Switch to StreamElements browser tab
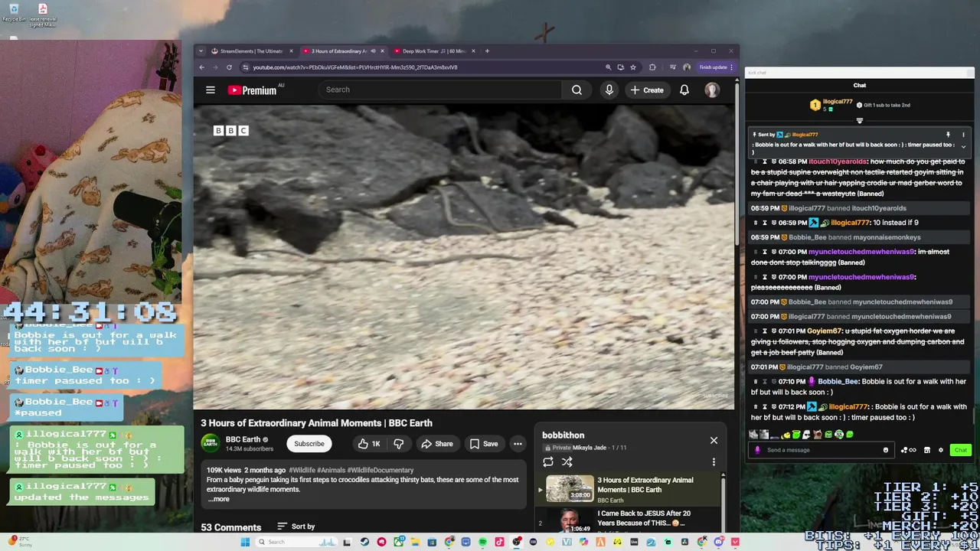This screenshot has width=980, height=551. [x=251, y=51]
